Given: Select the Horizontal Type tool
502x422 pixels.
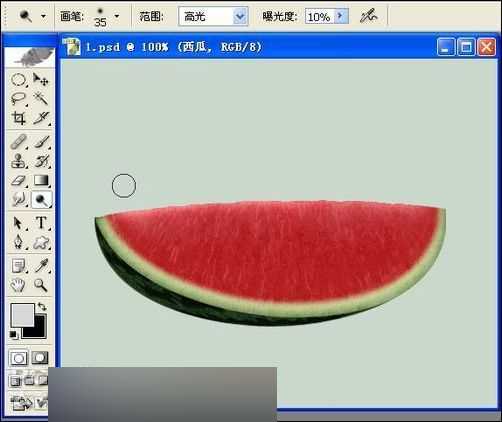Looking at the screenshot, I should click(41, 223).
